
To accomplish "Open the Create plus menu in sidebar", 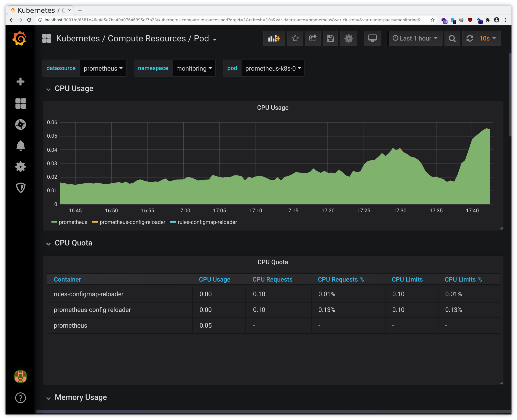I will tap(20, 82).
